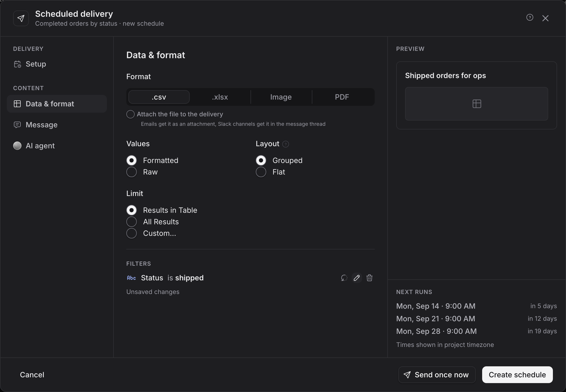Enable Attach the file to the delivery
Viewport: 566px width, 392px height.
click(x=130, y=114)
